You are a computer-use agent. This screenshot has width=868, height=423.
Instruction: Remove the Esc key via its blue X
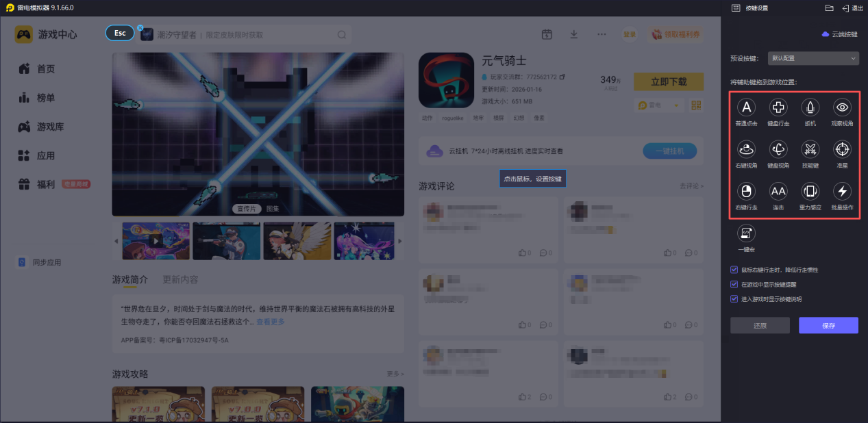(x=140, y=28)
